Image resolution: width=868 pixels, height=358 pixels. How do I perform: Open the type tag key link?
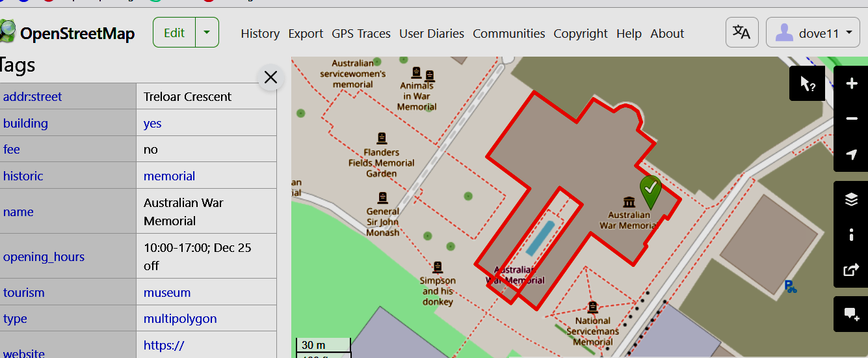point(15,318)
